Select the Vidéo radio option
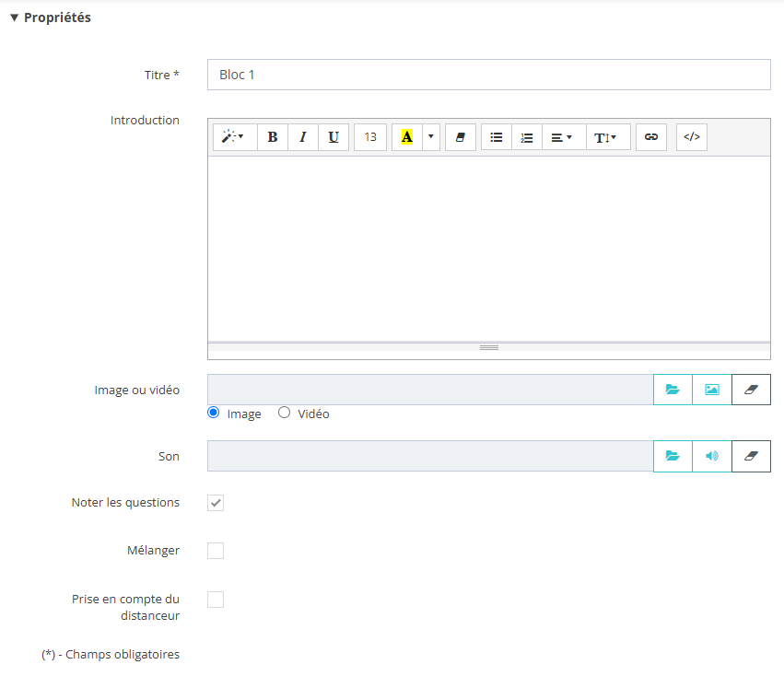Screen dimensions: 784x676 [x=285, y=414]
